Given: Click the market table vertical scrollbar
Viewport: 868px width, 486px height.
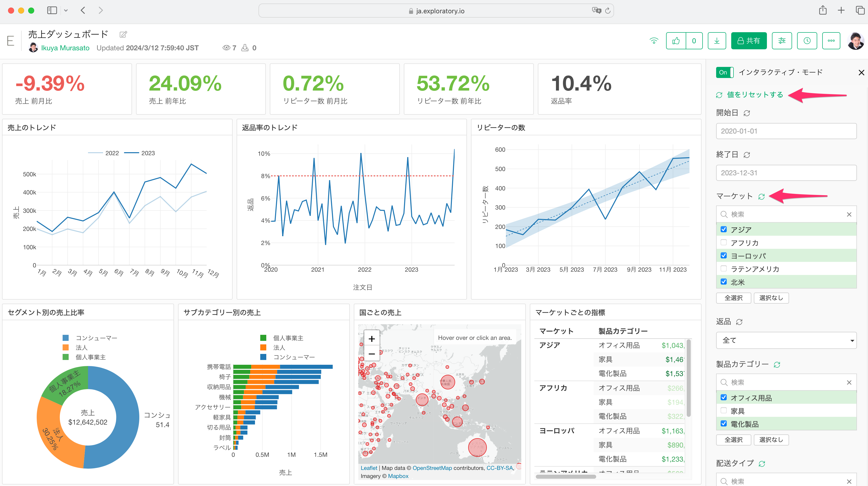Looking at the screenshot, I should click(x=688, y=378).
